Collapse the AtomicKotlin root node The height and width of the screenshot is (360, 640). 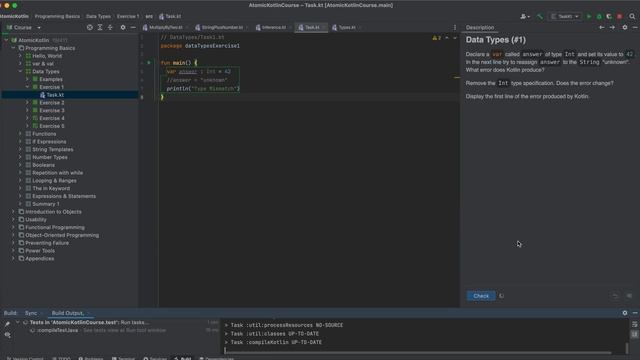[6, 40]
